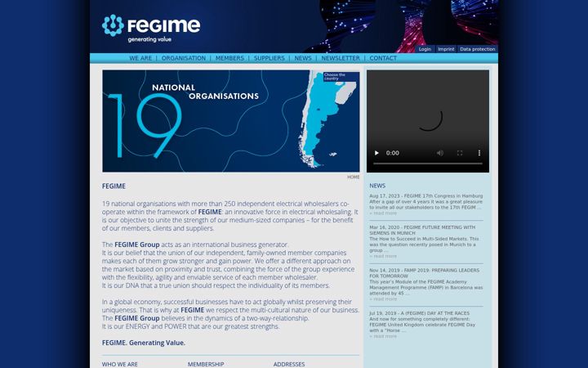Click the ADDRESSES footer heading
Screen dimensions: 588x368
pyautogui.click(x=289, y=364)
